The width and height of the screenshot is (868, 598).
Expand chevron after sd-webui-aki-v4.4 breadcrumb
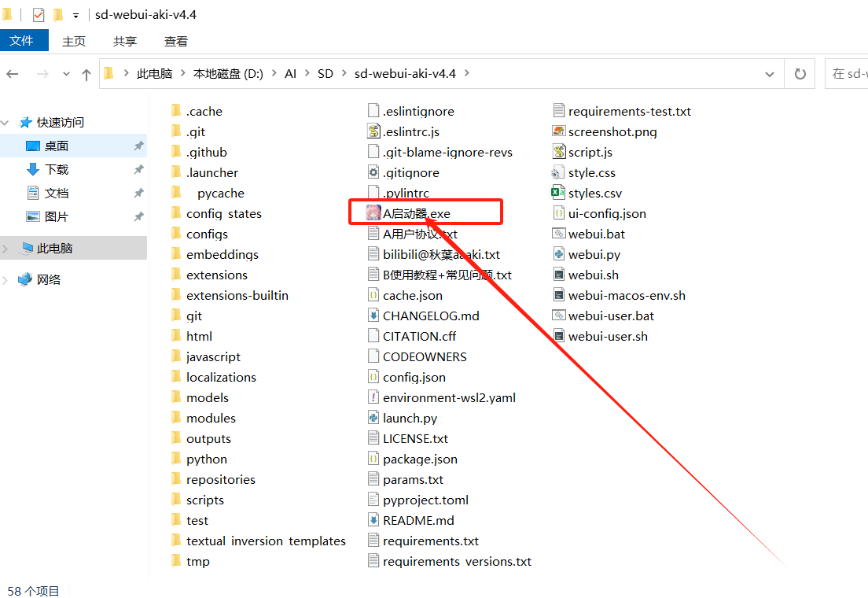(467, 73)
